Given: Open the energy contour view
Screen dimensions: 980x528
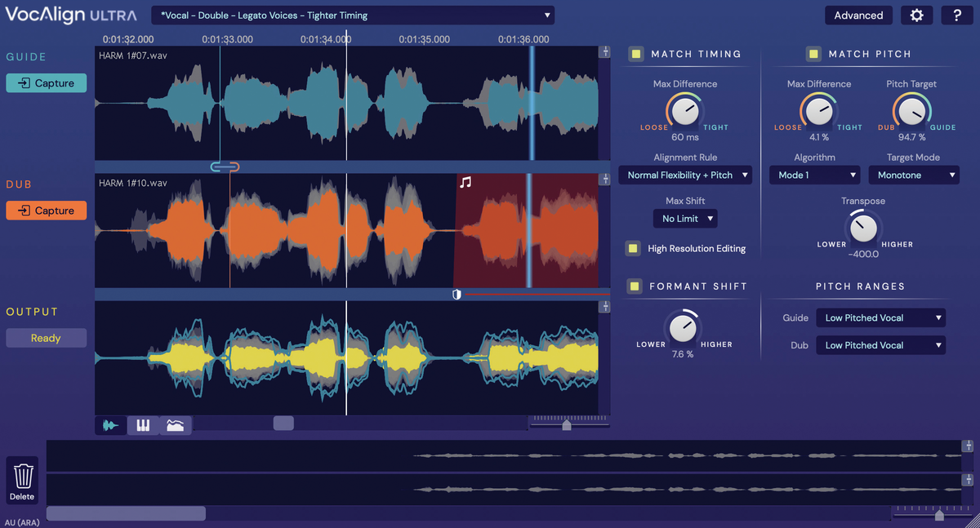Looking at the screenshot, I should (x=176, y=424).
